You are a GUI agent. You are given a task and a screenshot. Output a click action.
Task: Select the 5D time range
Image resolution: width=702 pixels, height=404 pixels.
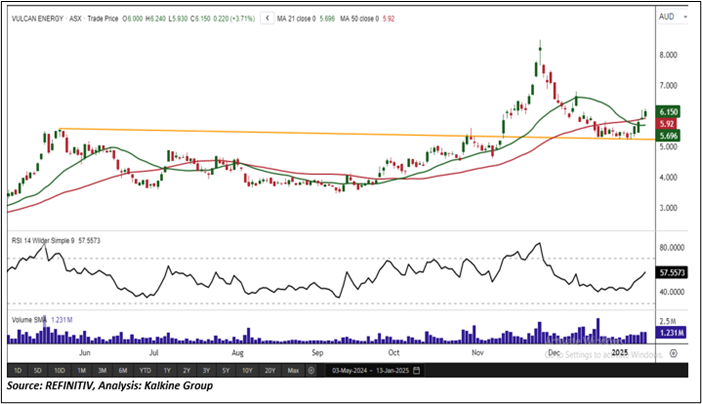[38, 370]
